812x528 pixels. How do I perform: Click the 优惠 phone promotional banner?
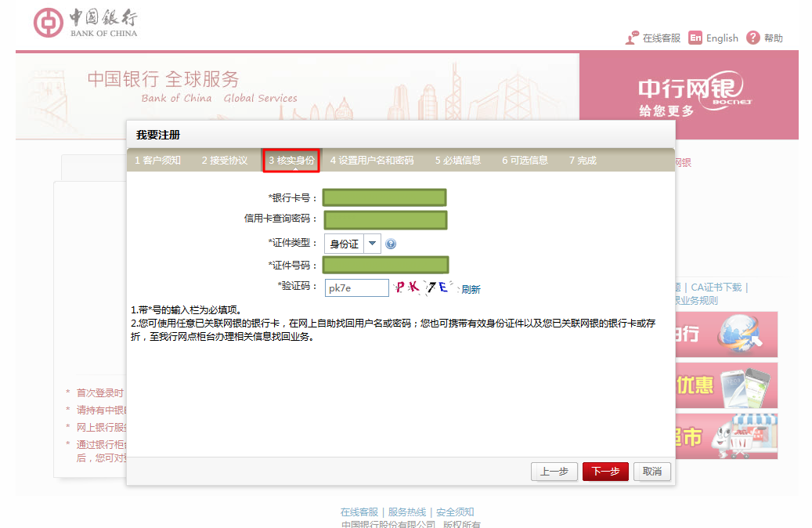(x=727, y=385)
